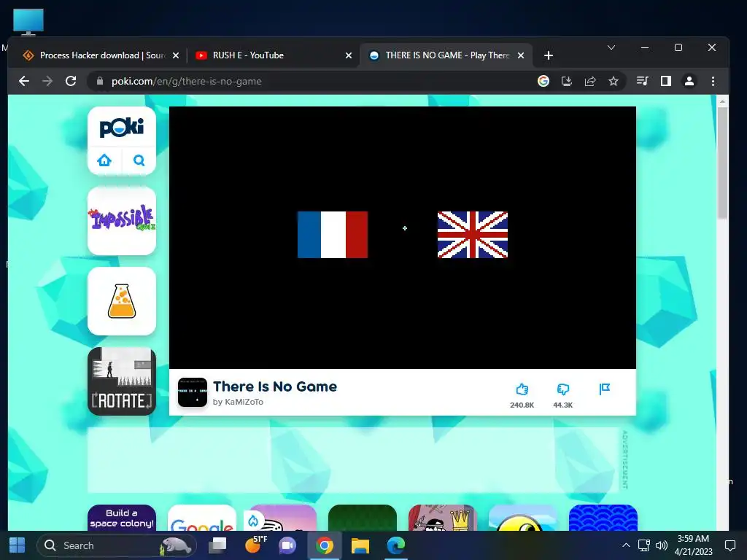Viewport: 747px width, 560px height.
Task: Open a new browser tab
Action: [x=549, y=55]
